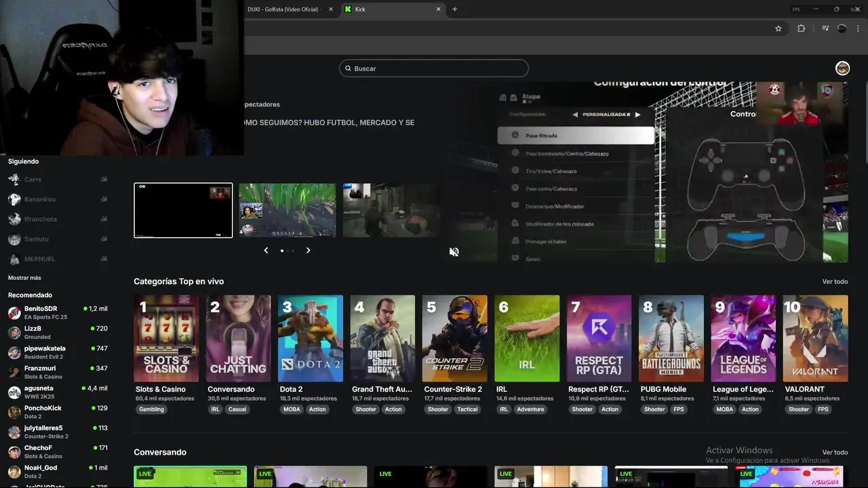Open julytalleres5 channel avatar
The image size is (868, 488).
(14, 432)
